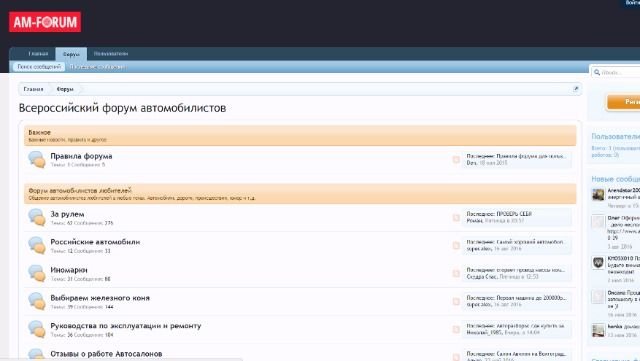This screenshot has width=640, height=361.
Task: Select the RSS feed icon in the За рулем row
Action: 456,218
